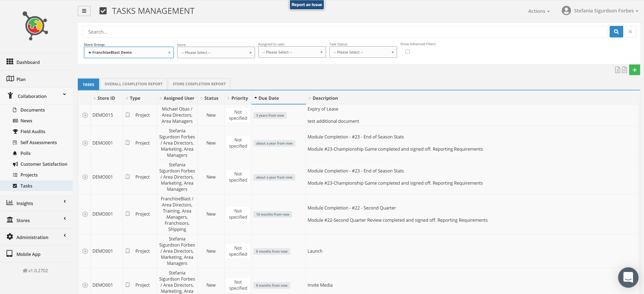The height and width of the screenshot is (294, 644).
Task: Click the Report an Issue button
Action: [x=307, y=5]
